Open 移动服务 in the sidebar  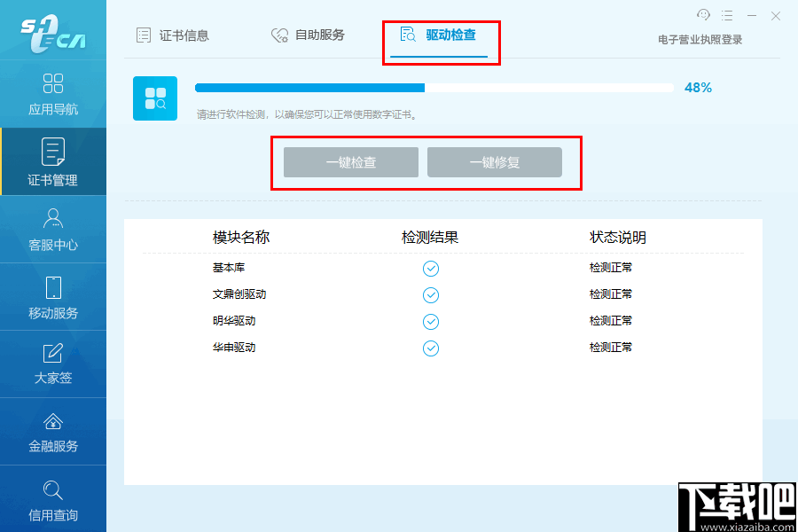[x=53, y=297]
